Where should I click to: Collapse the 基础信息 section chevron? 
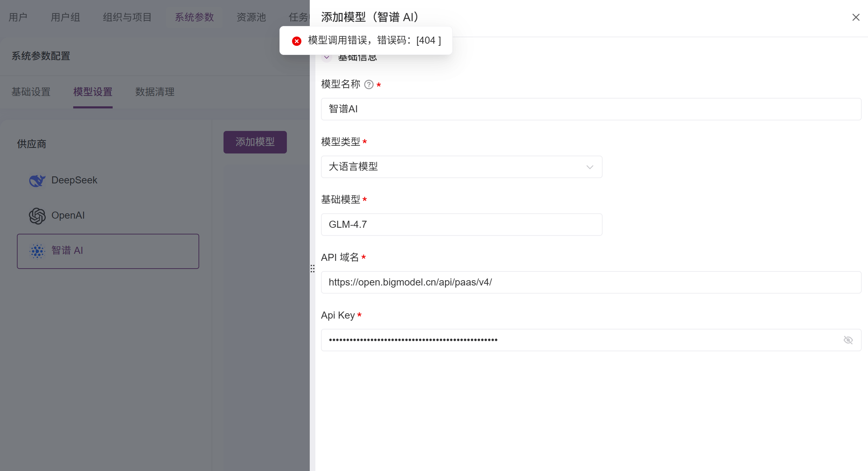327,57
